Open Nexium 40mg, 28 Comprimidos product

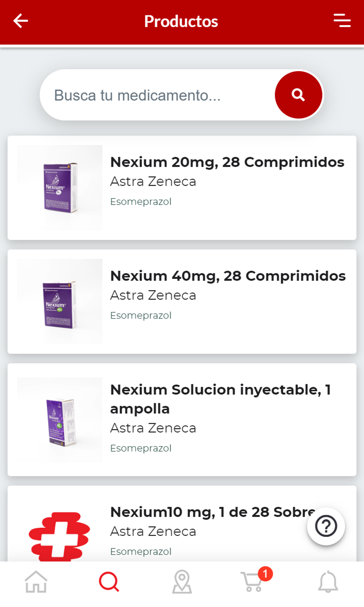228,276
